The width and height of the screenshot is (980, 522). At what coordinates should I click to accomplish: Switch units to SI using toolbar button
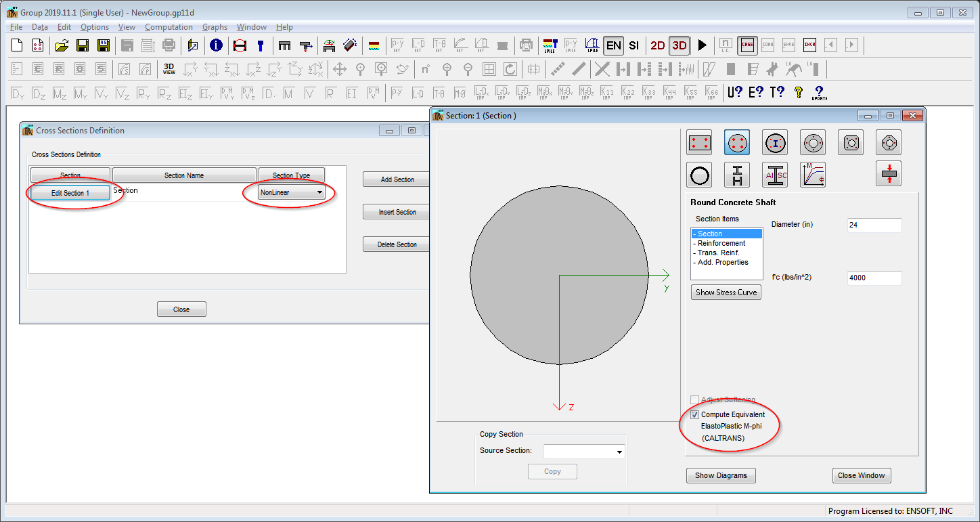[634, 45]
